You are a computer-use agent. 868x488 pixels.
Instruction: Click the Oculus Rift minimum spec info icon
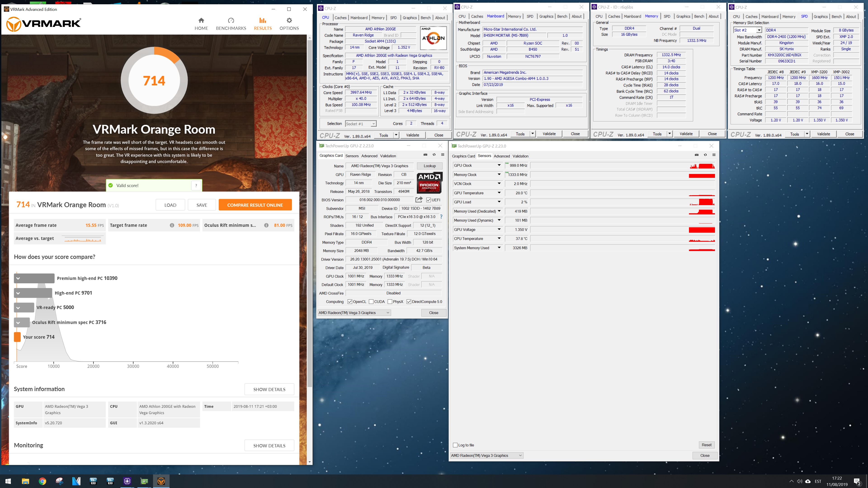coord(266,225)
